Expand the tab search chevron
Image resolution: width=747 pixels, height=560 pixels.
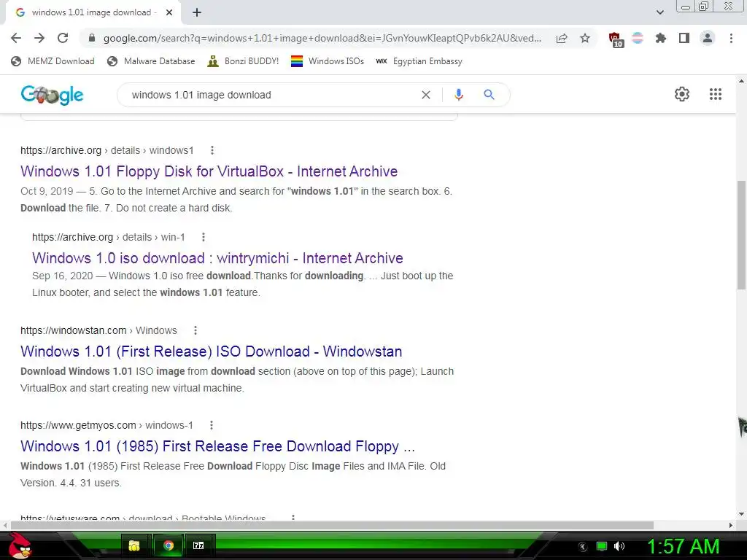659,12
